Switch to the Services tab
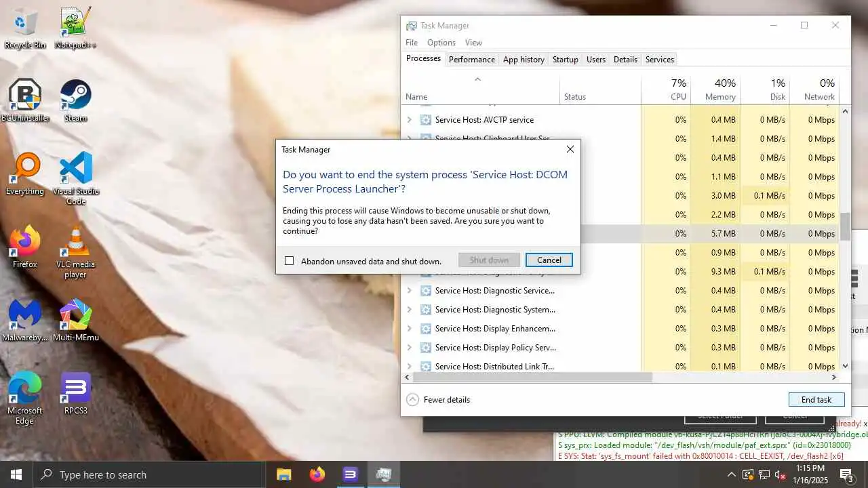The image size is (868, 488). point(660,60)
